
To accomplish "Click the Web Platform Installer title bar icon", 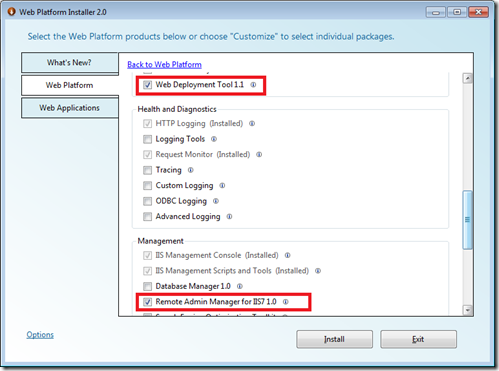I will pyautogui.click(x=12, y=12).
